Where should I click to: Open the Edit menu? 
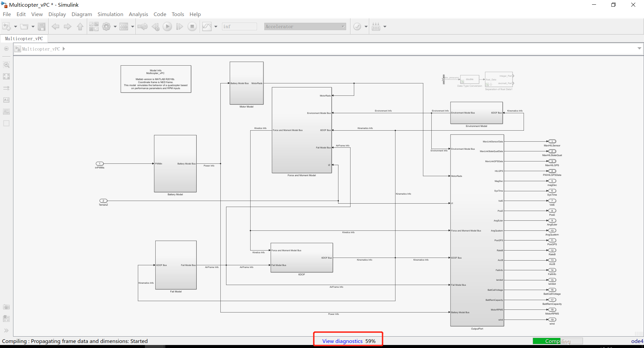click(21, 14)
